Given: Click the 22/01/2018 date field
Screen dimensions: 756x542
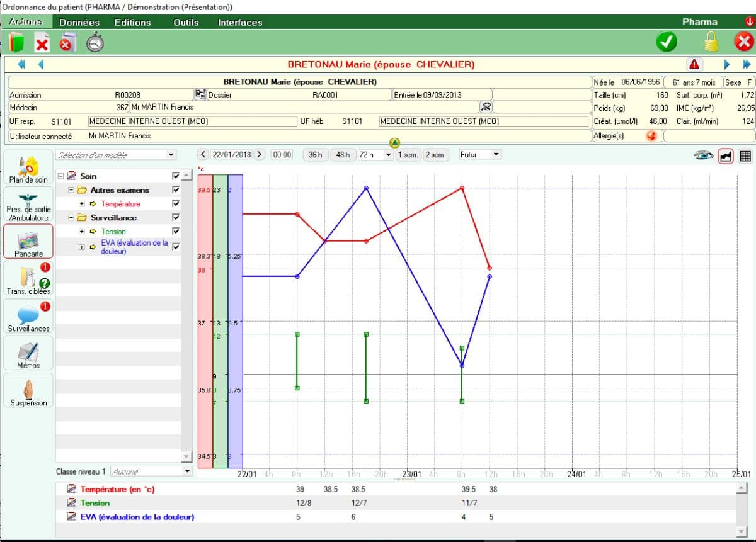Looking at the screenshot, I should point(231,155).
